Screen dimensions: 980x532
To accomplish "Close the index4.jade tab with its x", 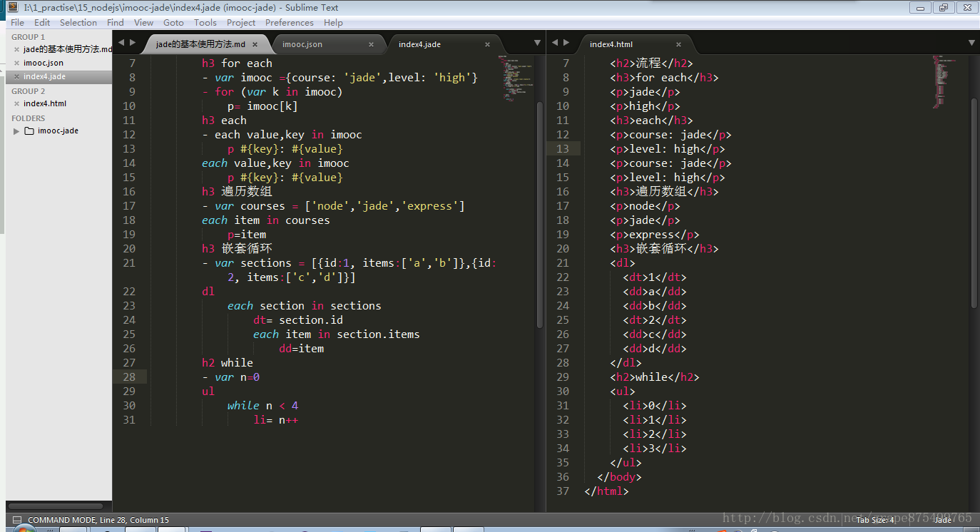I will tap(487, 44).
